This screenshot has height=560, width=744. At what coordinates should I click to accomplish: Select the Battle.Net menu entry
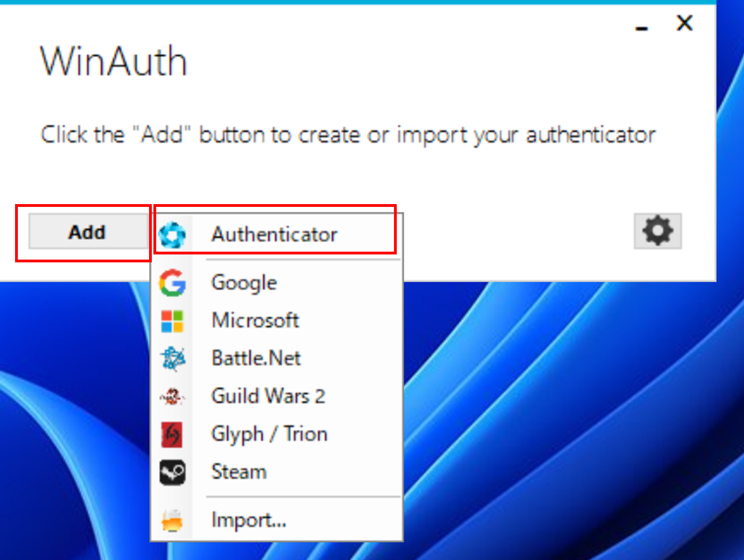[277, 358]
